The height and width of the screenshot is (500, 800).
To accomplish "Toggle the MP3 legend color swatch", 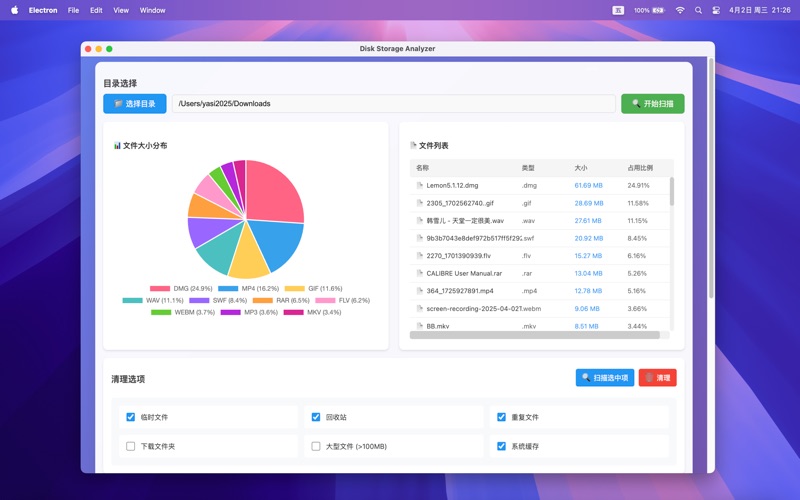I will [231, 312].
